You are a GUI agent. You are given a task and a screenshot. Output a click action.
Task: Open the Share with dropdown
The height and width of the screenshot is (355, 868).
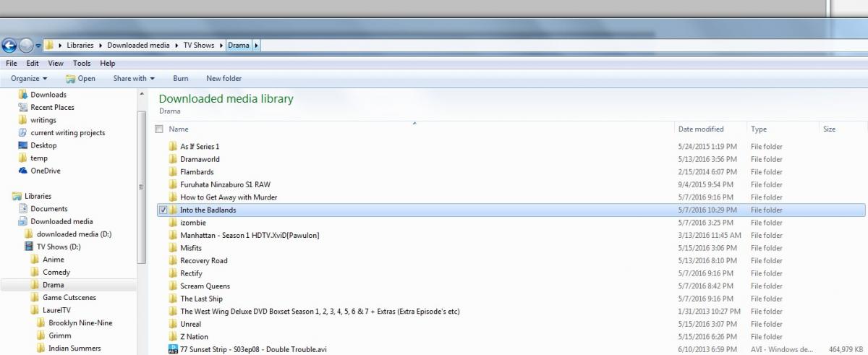[134, 78]
